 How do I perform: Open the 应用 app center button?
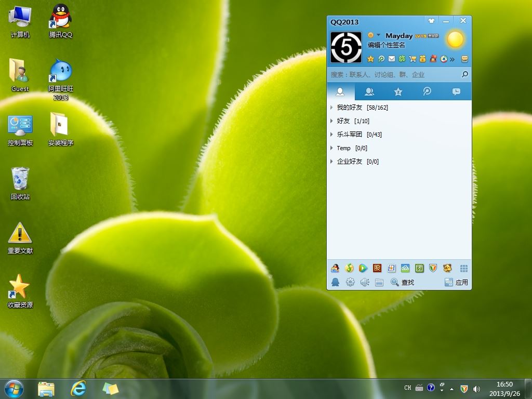pyautogui.click(x=456, y=282)
